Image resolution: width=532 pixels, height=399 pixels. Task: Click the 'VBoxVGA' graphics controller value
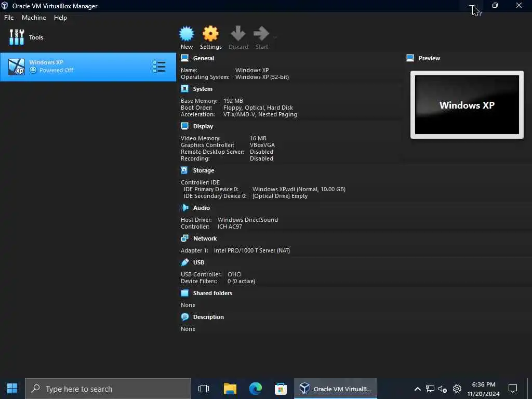click(262, 145)
